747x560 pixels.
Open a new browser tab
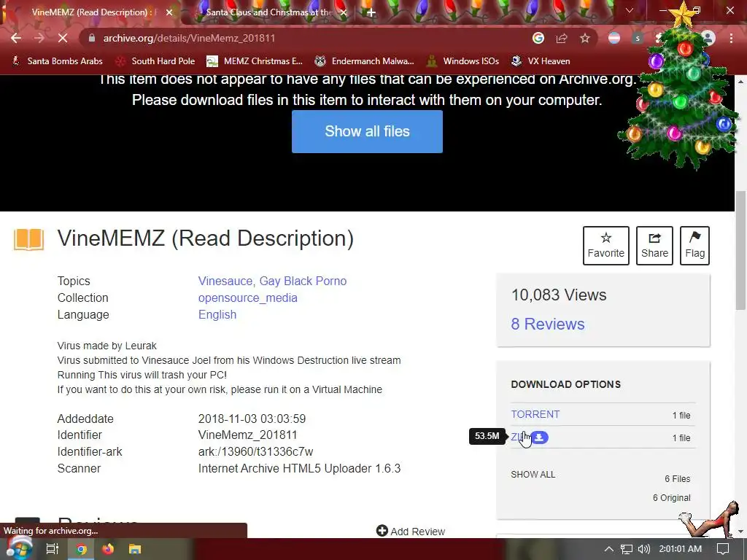pyautogui.click(x=371, y=12)
